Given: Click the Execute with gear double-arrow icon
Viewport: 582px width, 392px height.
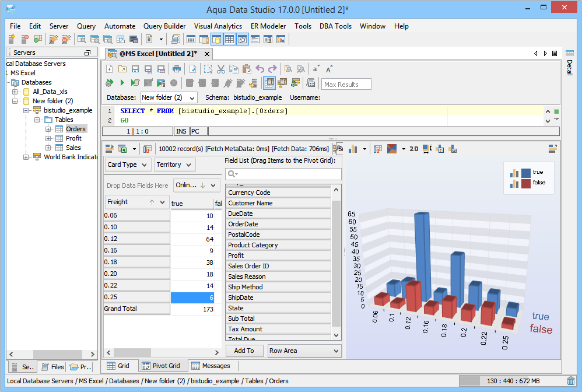Looking at the screenshot, I should (110, 83).
